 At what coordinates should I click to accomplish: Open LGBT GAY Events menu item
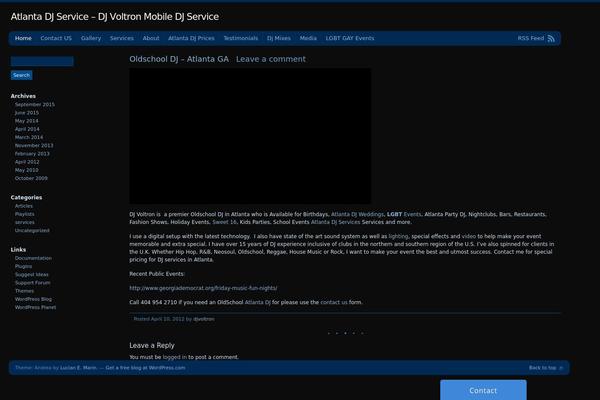click(x=350, y=38)
